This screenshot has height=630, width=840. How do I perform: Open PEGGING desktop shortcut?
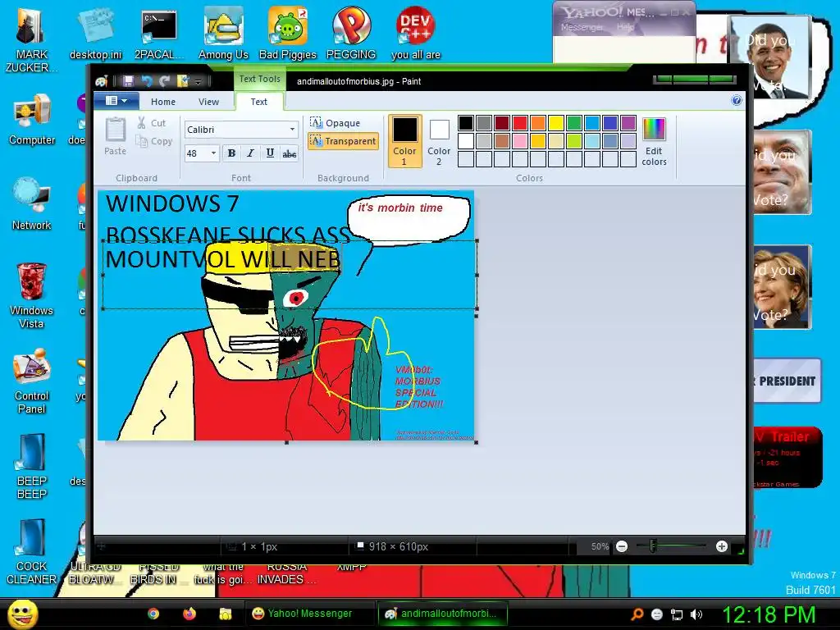351,33
